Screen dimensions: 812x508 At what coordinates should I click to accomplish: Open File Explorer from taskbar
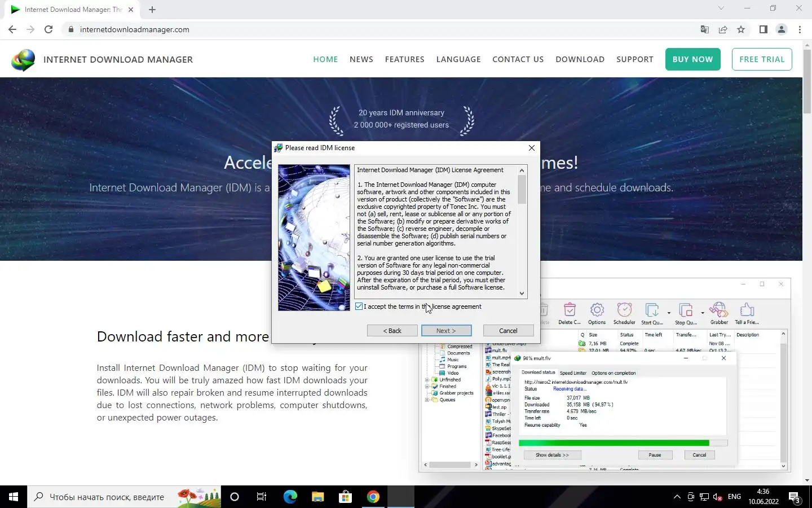click(x=317, y=497)
